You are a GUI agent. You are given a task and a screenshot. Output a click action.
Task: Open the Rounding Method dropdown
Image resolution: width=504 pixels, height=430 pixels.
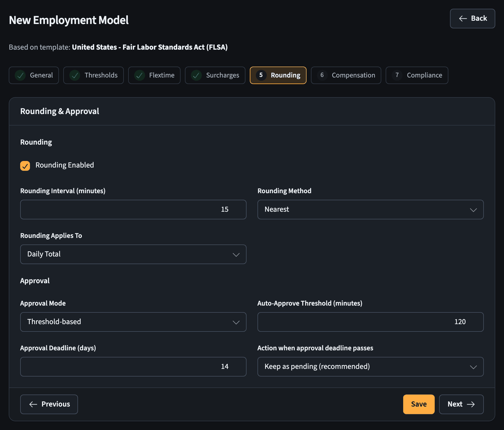(370, 209)
